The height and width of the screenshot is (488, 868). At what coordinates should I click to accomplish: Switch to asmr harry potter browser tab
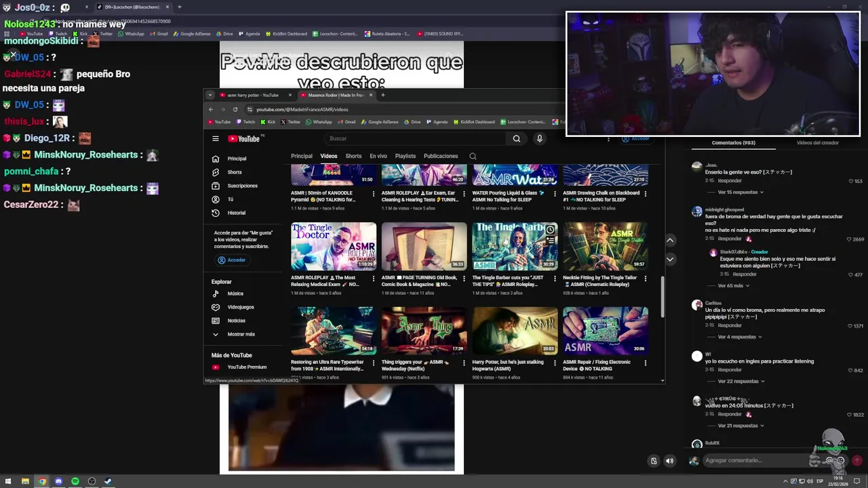(252, 96)
